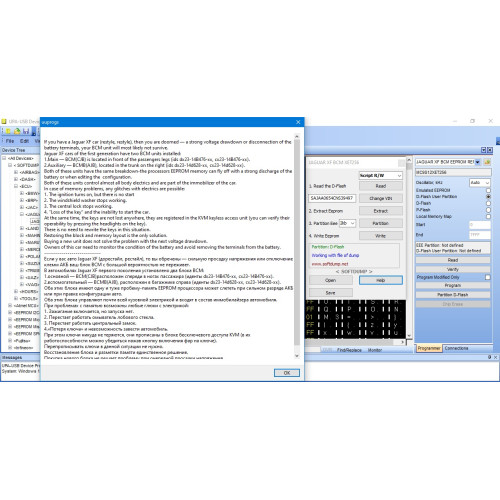The image size is (500, 500).
Task: Close the suprogs dialog with X
Action: click(x=298, y=122)
